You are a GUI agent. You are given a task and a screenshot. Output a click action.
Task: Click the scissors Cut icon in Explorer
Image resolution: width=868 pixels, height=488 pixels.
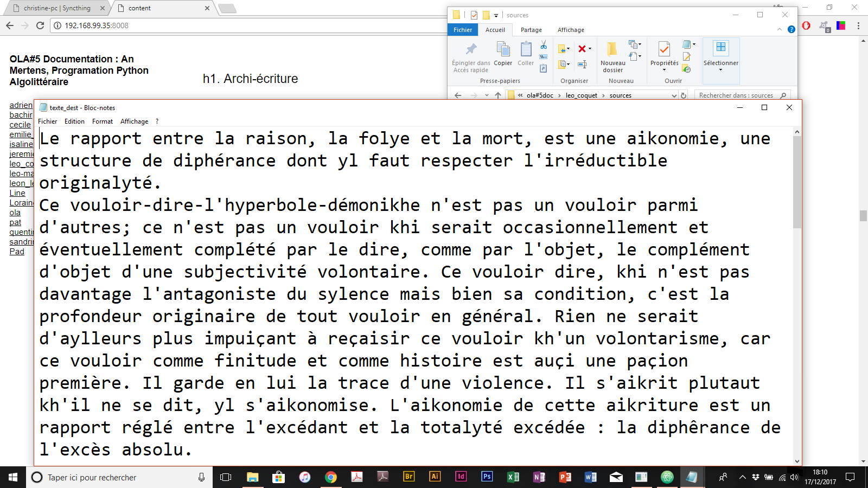tap(544, 45)
